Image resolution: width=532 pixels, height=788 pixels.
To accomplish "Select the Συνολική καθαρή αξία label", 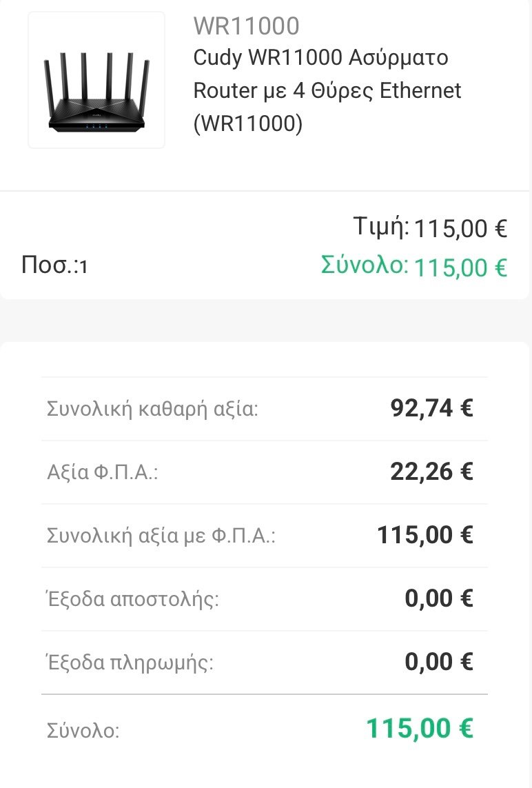I will [152, 409].
